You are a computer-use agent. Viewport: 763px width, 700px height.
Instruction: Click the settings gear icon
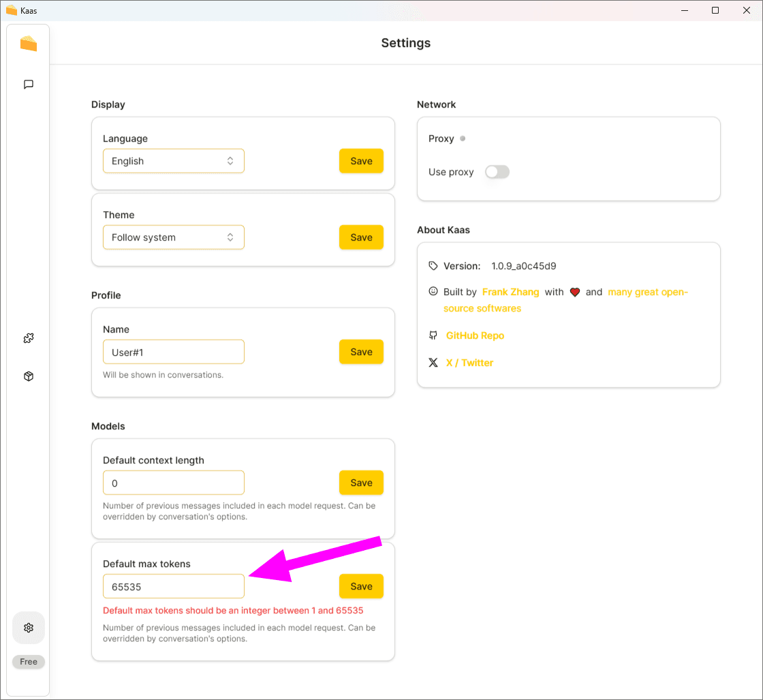tap(29, 628)
